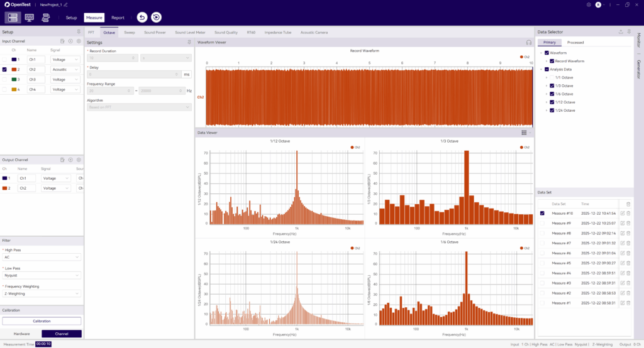This screenshot has width=644, height=348.
Task: Delete Measure #9 using its trash icon
Action: pyautogui.click(x=628, y=223)
